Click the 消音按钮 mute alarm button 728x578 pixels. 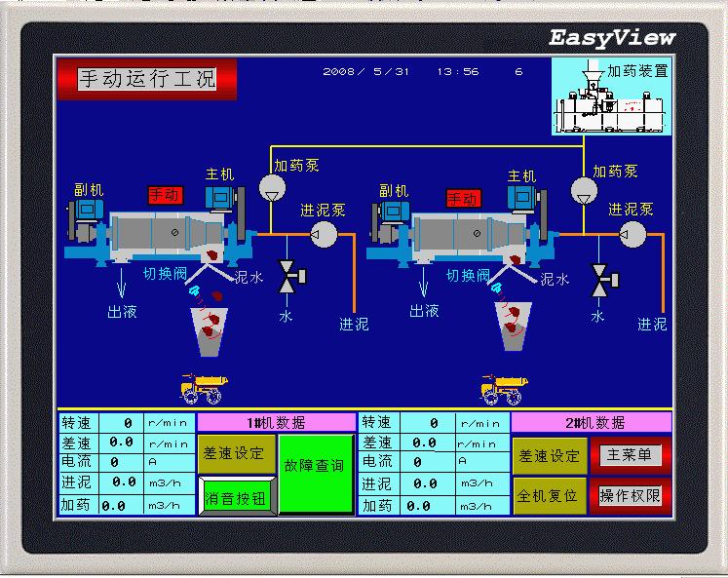tap(237, 497)
